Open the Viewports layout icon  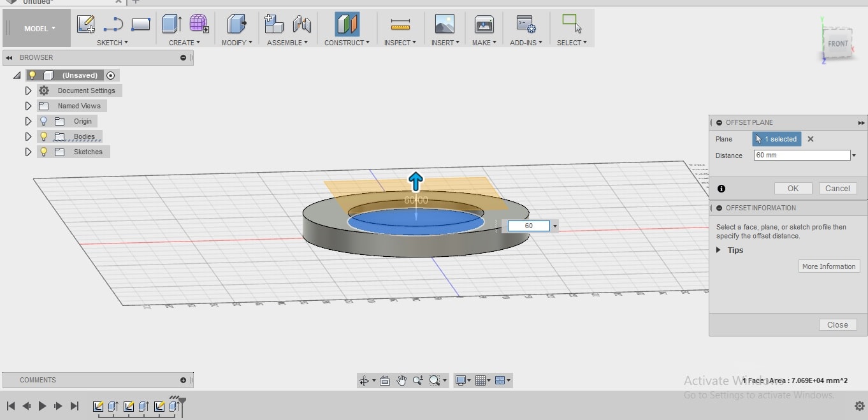pyautogui.click(x=500, y=380)
